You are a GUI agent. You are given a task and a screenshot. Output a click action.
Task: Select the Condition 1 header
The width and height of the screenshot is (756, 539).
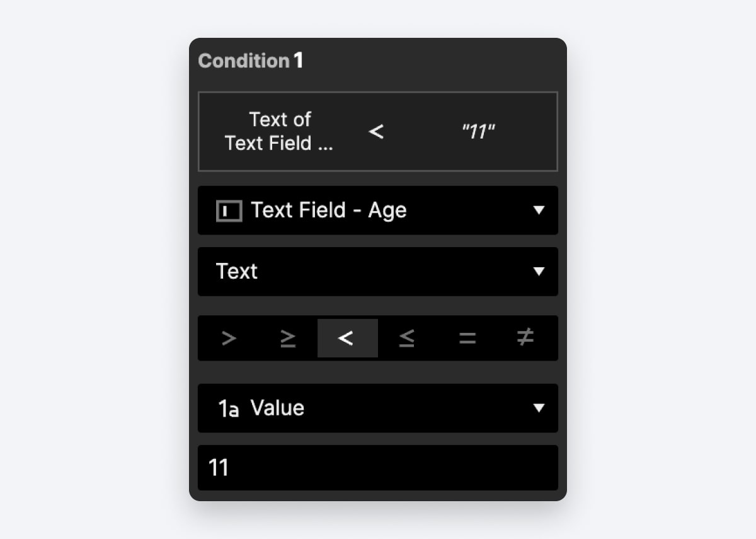(251, 61)
